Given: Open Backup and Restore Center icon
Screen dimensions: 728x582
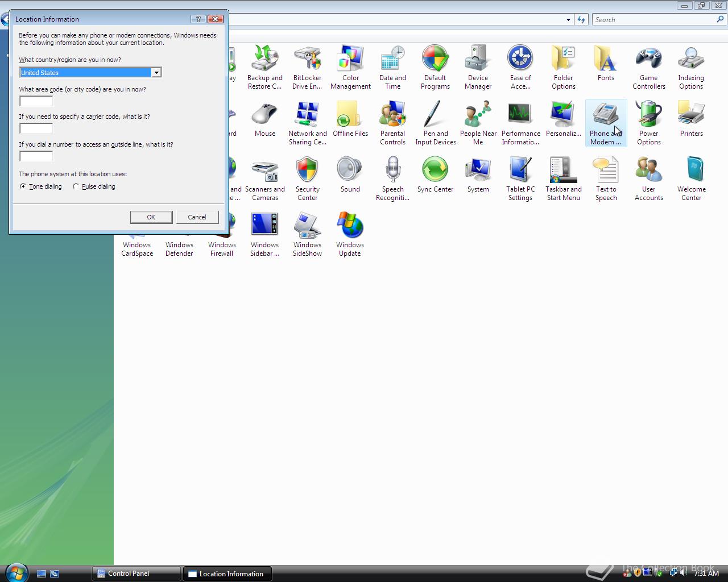Looking at the screenshot, I should pyautogui.click(x=264, y=67).
